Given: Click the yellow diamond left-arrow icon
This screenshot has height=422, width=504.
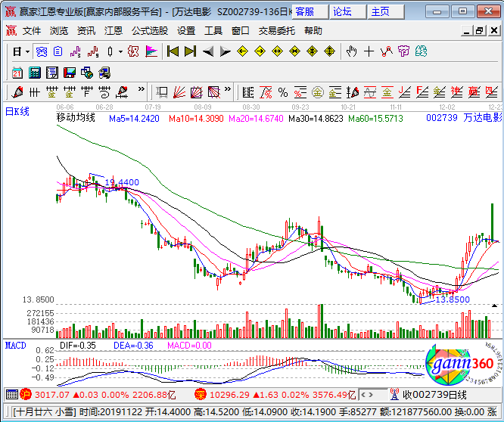Looking at the screenshot, I should 242,51.
